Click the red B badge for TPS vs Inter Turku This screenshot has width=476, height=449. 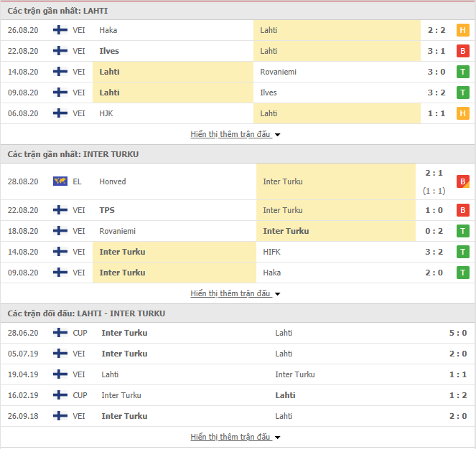click(x=462, y=210)
